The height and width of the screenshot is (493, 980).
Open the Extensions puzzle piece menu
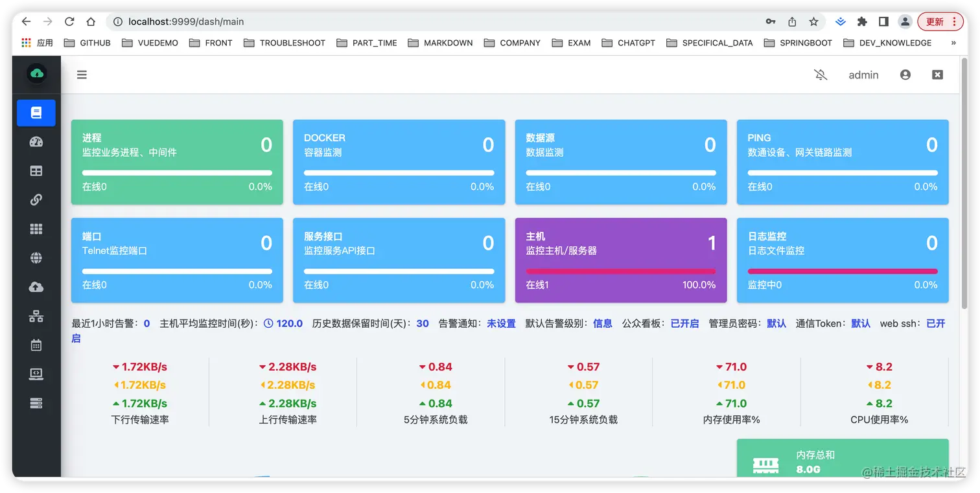point(862,21)
